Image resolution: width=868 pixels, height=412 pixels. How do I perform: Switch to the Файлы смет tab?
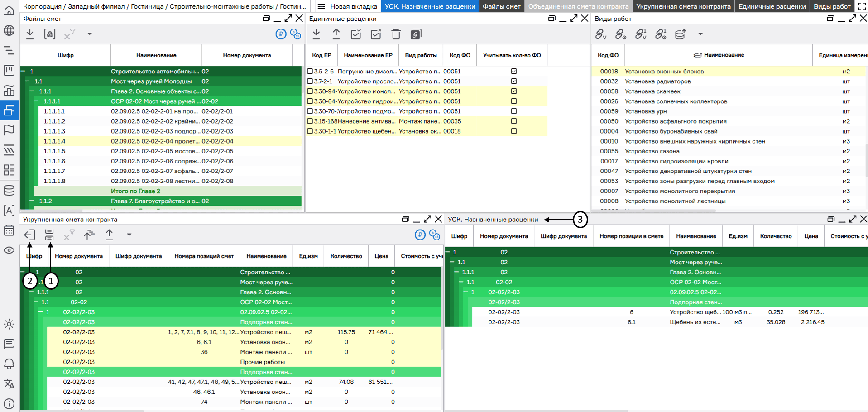pos(501,6)
